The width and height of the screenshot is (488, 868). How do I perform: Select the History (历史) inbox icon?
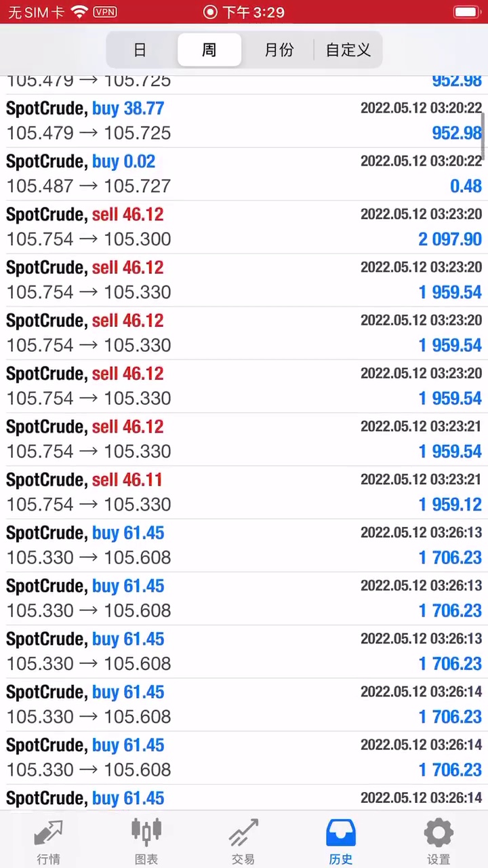pyautogui.click(x=341, y=833)
